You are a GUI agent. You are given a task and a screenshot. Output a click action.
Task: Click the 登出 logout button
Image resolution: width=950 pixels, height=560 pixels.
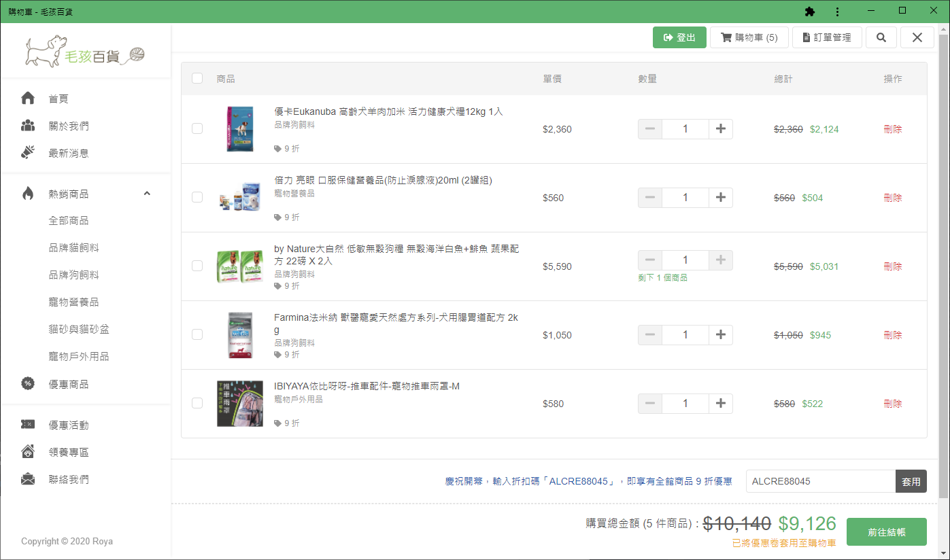coord(679,37)
